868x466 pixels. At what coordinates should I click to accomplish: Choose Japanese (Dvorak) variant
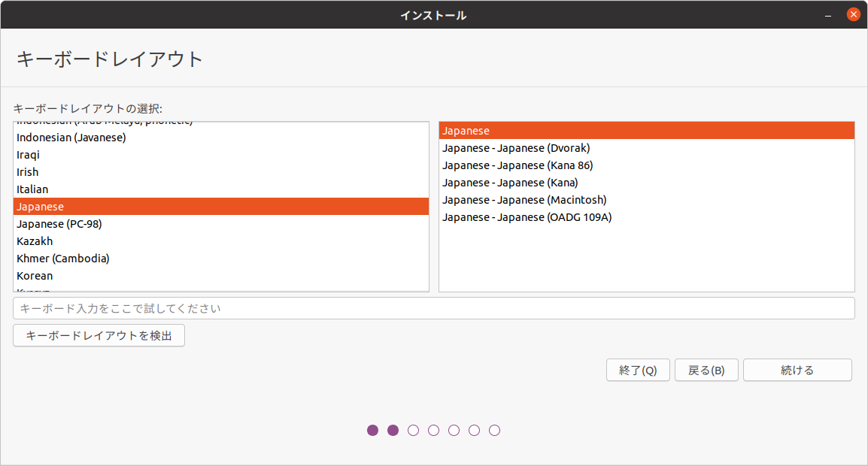coord(647,148)
